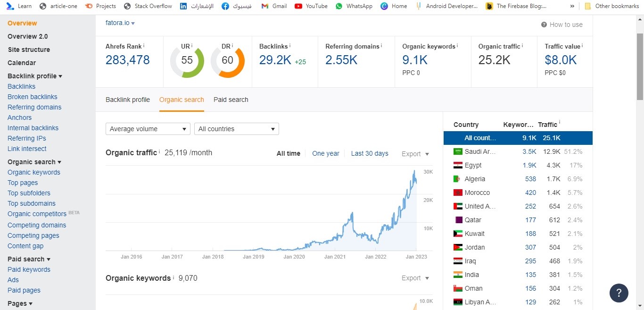Open Broken backlinks in the sidebar
Image resolution: width=644 pixels, height=310 pixels.
point(32,97)
